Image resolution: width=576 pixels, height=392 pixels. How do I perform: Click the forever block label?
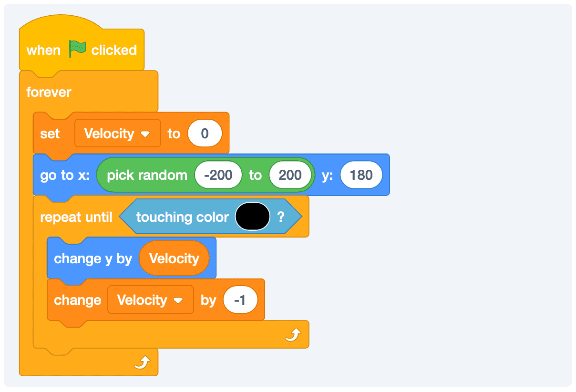[x=49, y=92]
